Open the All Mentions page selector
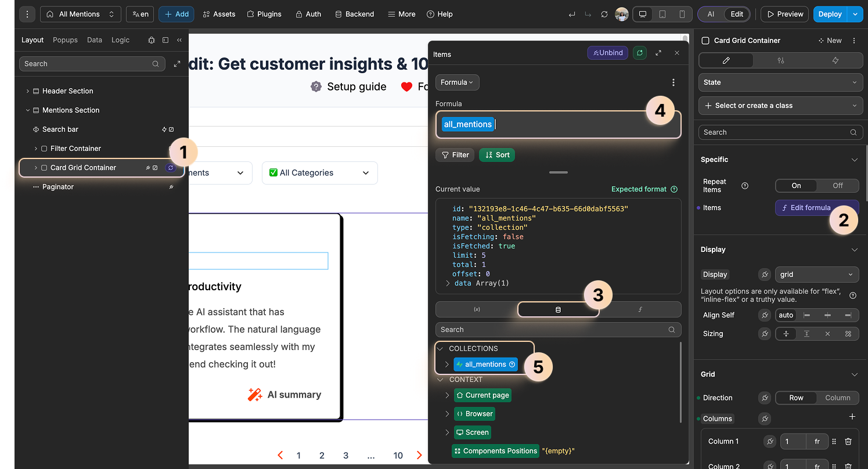Screen dimensions: 868x469 coord(81,14)
